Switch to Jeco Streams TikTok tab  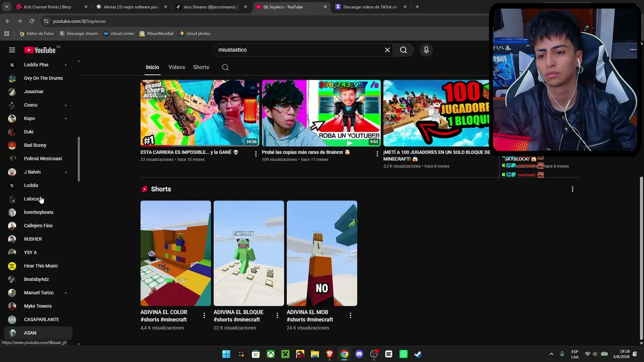coord(210,7)
